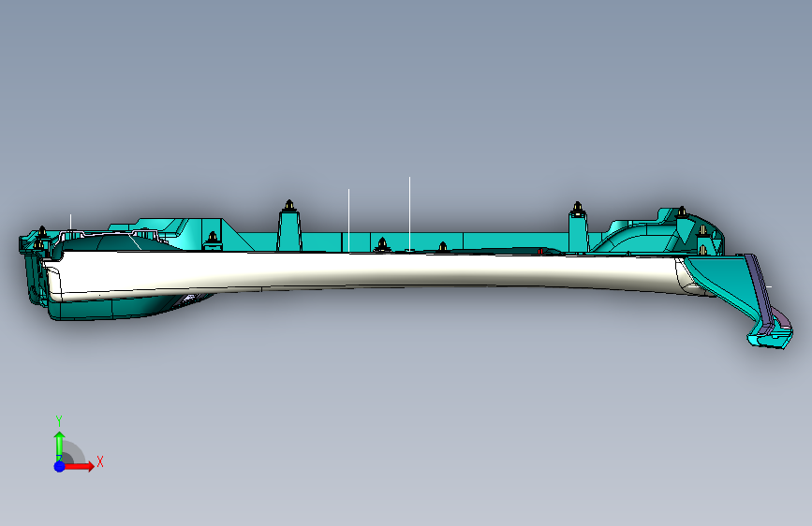Screen dimensions: 812x526
Task: Click the blue Z axis ball on triad
Action: (59, 466)
